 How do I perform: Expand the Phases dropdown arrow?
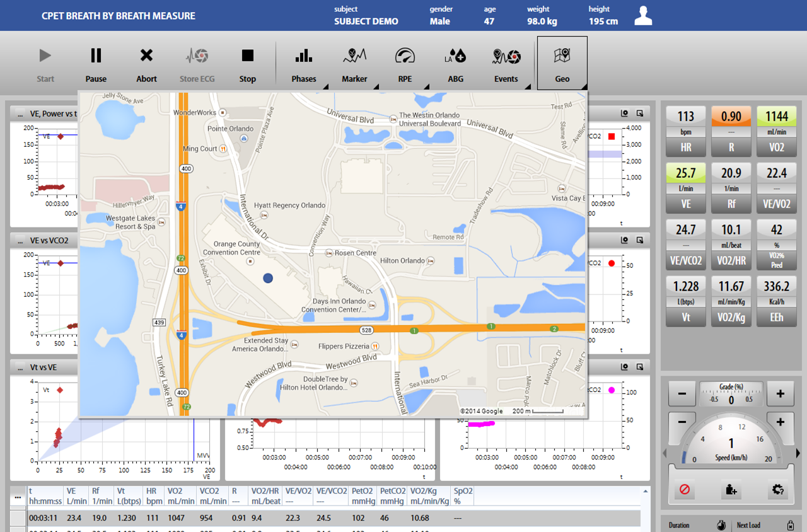(325, 86)
